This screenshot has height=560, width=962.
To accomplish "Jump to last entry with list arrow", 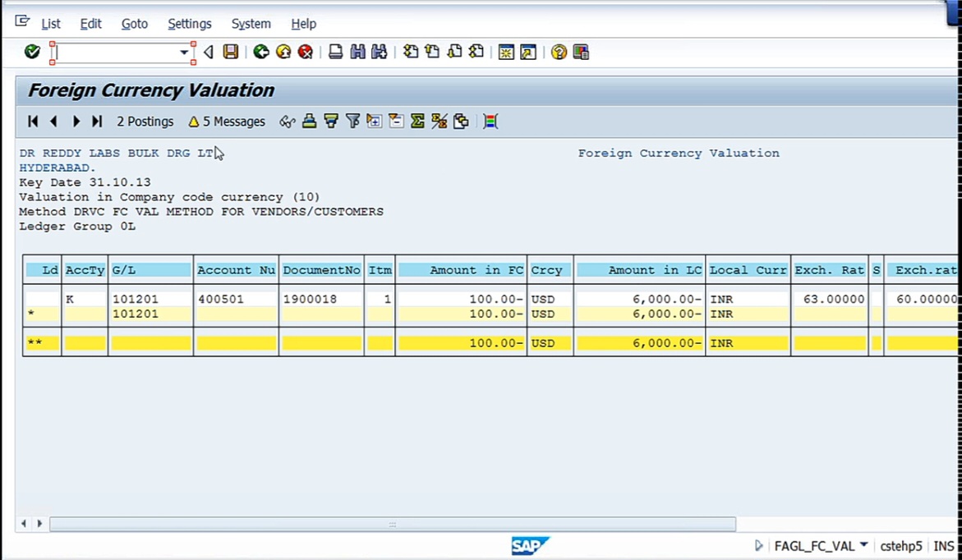I will 97,122.
